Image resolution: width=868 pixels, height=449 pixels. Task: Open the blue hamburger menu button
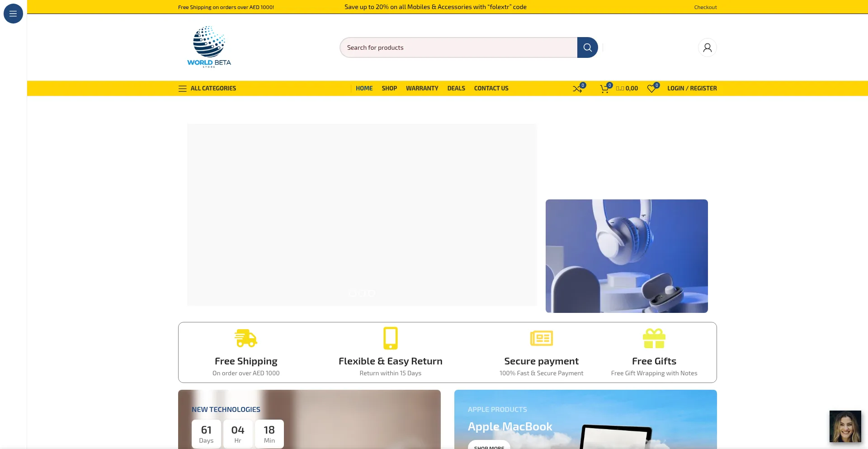click(13, 13)
